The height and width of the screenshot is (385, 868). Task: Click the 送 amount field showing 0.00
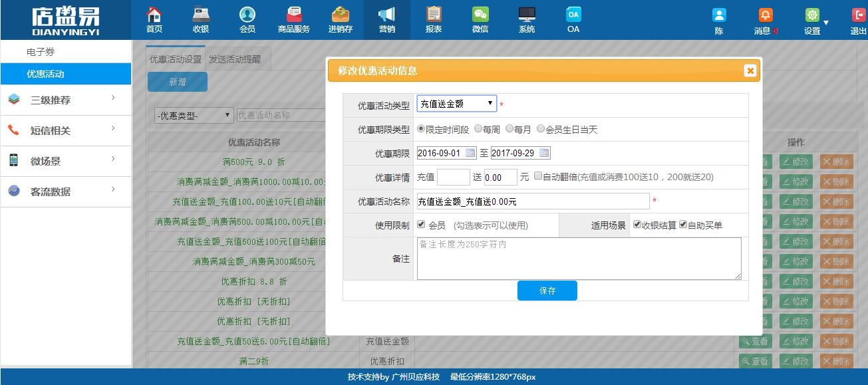(x=501, y=177)
